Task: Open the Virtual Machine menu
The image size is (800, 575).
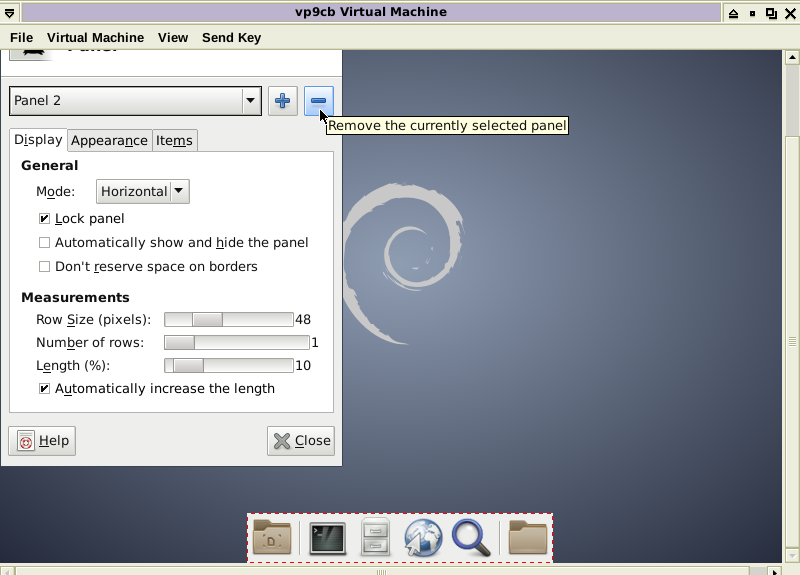Action: point(95,38)
